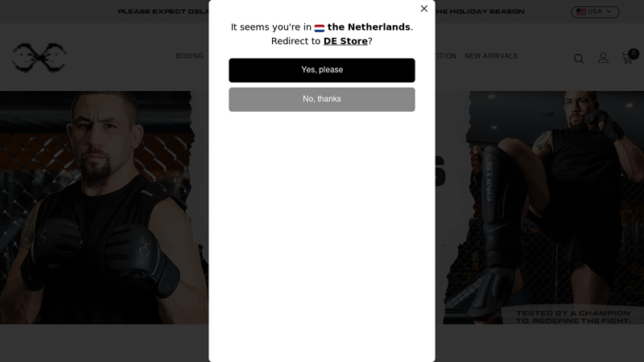Decline redirect with No, thanks button

pyautogui.click(x=321, y=99)
